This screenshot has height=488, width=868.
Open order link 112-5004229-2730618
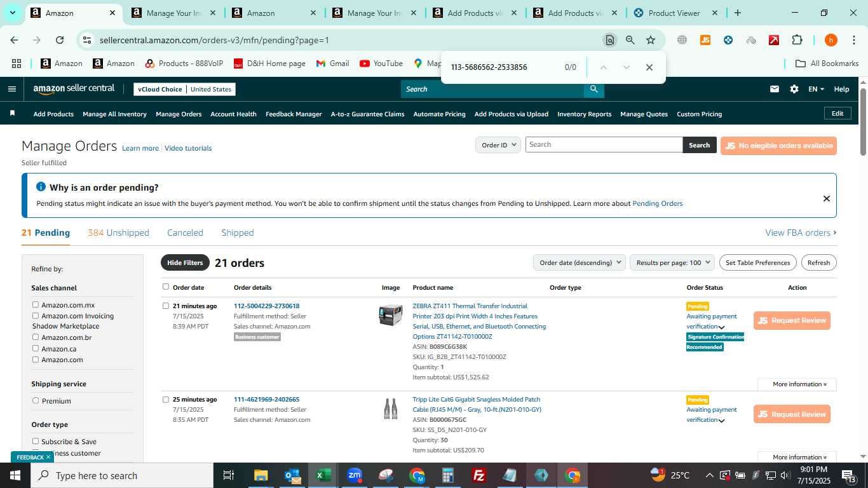(x=266, y=306)
